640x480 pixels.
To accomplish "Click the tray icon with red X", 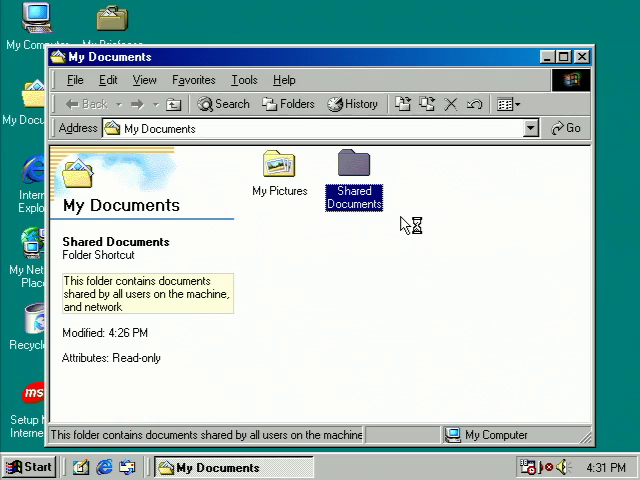I will pyautogui.click(x=547, y=467).
